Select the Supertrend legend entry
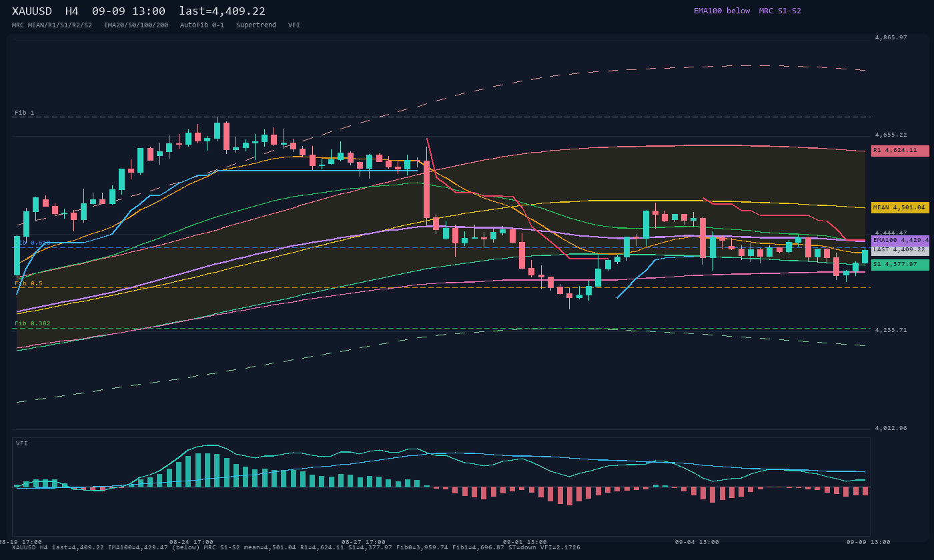Screen dimensions: 934x560 [256, 25]
